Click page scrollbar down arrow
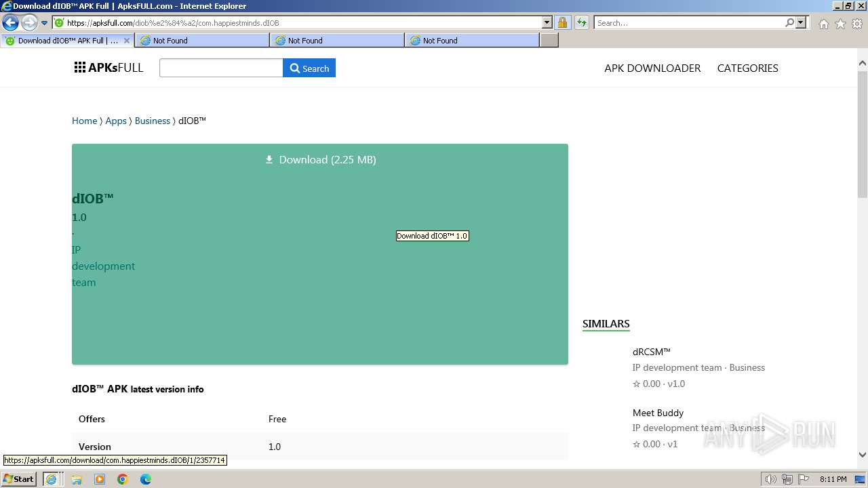The width and height of the screenshot is (868, 488). [x=862, y=455]
